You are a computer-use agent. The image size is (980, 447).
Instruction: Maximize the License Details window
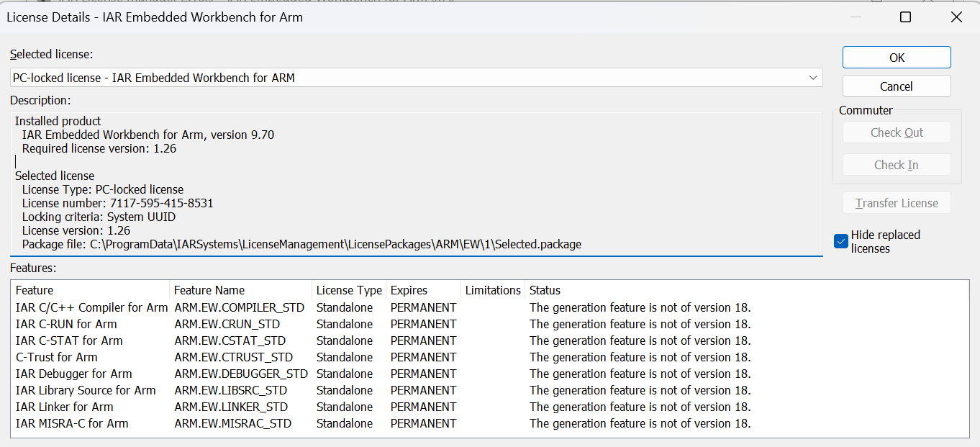point(905,17)
